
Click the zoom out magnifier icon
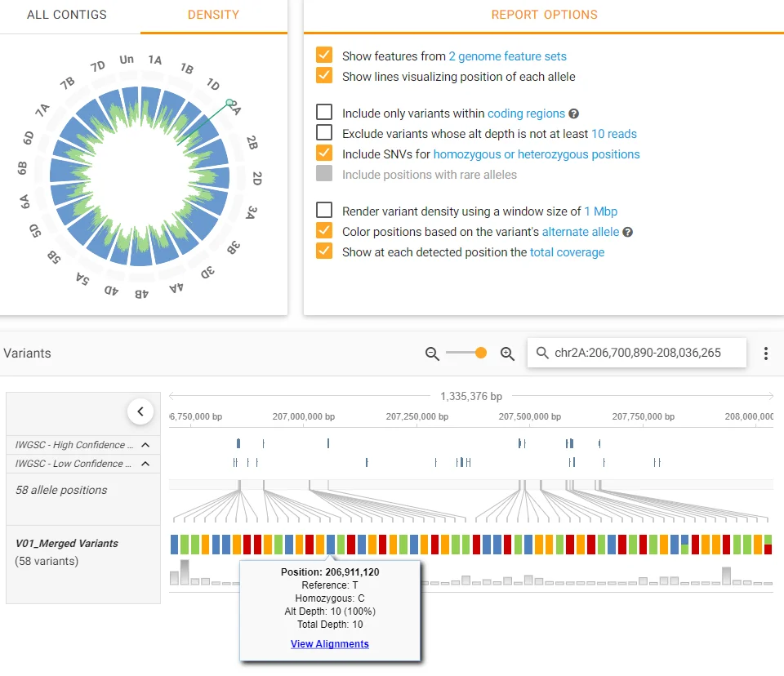click(433, 354)
